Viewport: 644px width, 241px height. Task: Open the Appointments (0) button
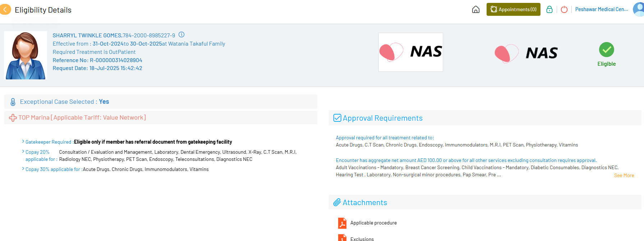point(513,10)
